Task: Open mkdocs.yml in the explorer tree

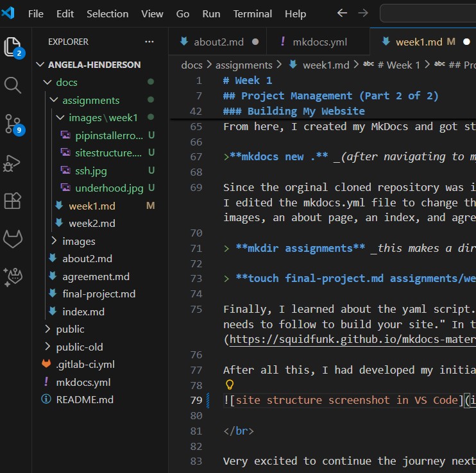Action: 83,383
